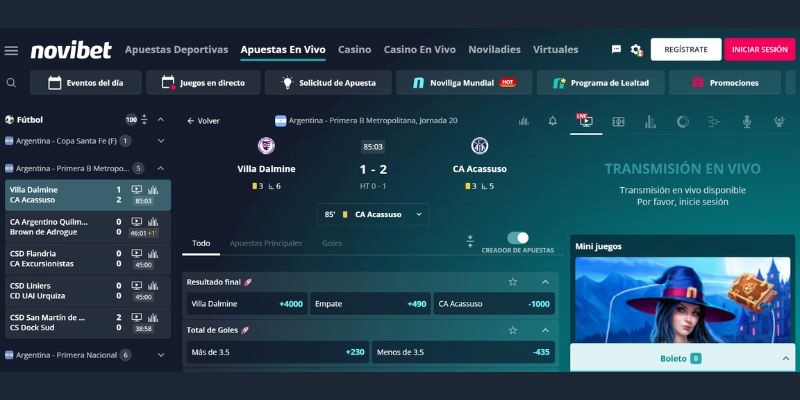Image resolution: width=800 pixels, height=400 pixels.
Task: Click the microphone commentary icon
Action: tap(746, 121)
